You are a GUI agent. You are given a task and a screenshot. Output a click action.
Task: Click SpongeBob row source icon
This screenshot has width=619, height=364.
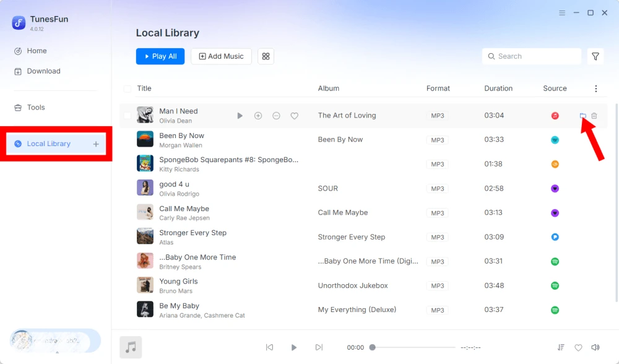click(x=555, y=164)
